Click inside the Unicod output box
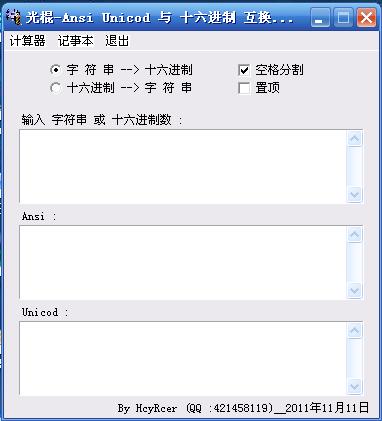This screenshot has height=421, width=382. click(x=183, y=358)
